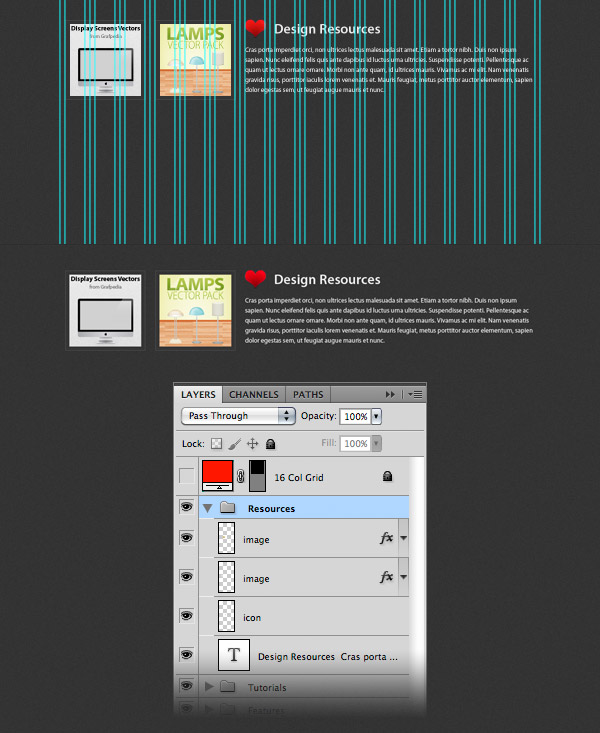
Task: Click Display Screens Vectors thumbnail under grid overlay
Action: point(105,60)
